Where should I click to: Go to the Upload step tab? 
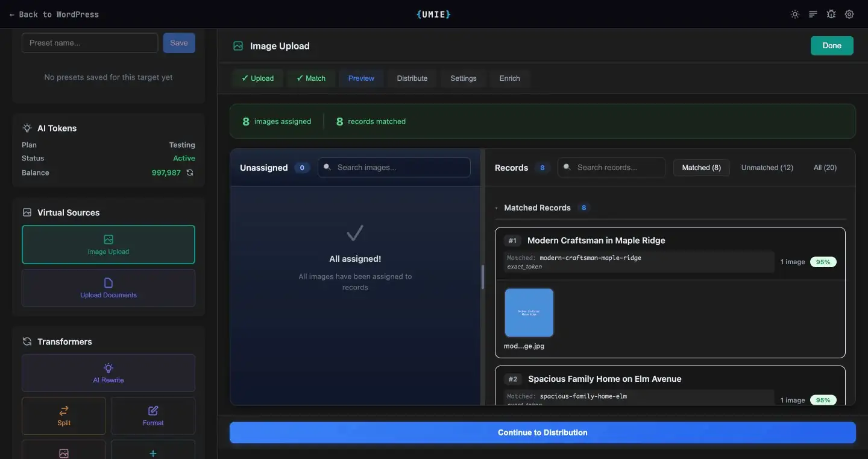257,78
